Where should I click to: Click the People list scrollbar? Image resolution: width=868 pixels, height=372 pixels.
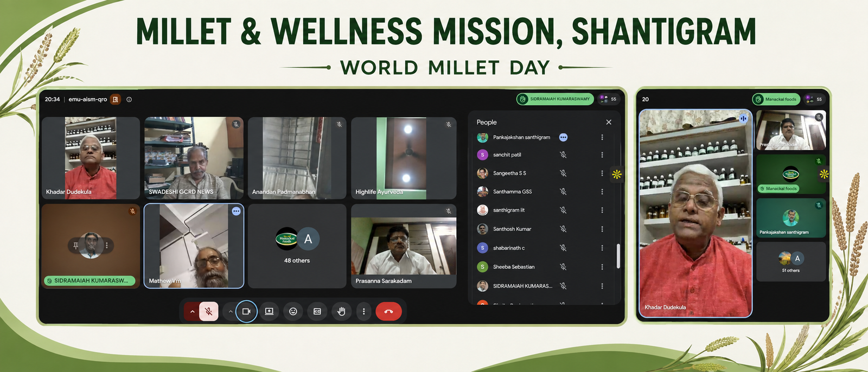coord(618,256)
